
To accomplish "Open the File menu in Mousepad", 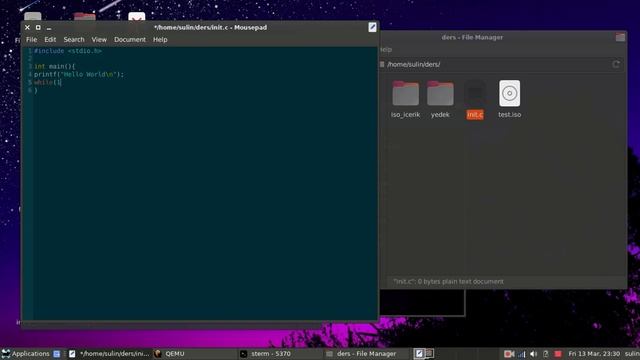I will (31, 40).
